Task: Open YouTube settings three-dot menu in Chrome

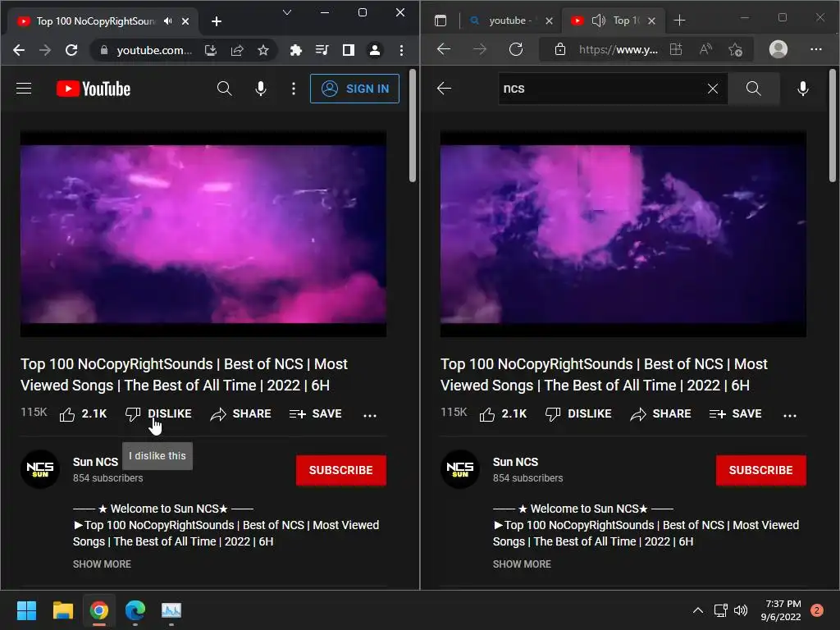Action: pyautogui.click(x=293, y=89)
